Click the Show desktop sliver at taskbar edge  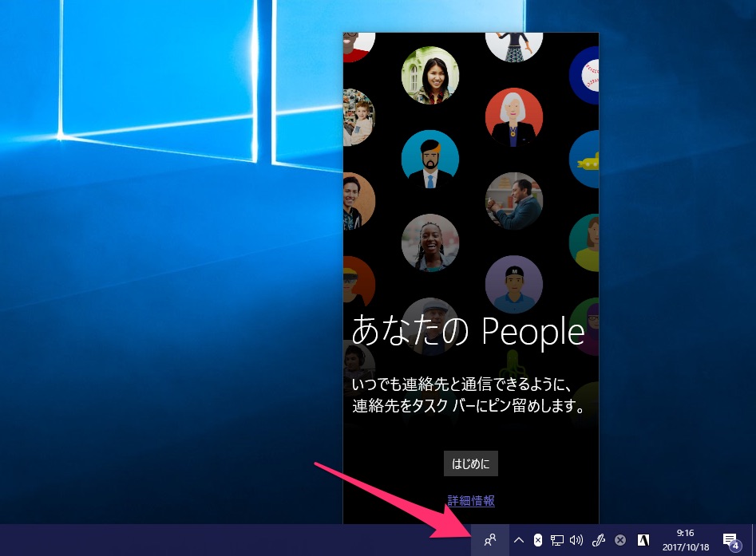pyautogui.click(x=754, y=540)
